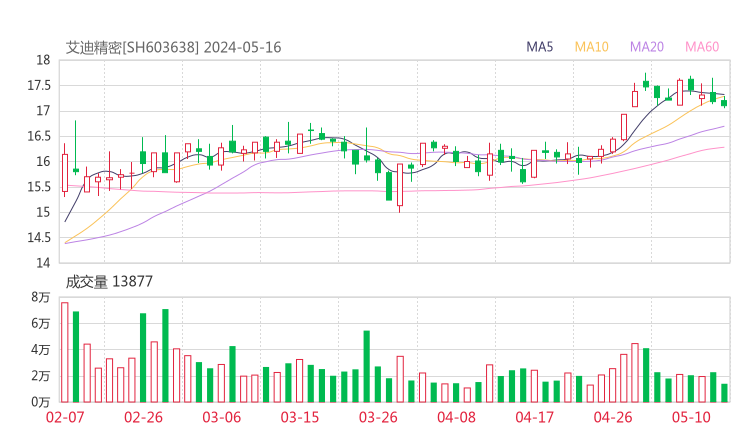The width and height of the screenshot is (740, 440).
Task: Click the 04-08 date axis label
Action: 456,417
